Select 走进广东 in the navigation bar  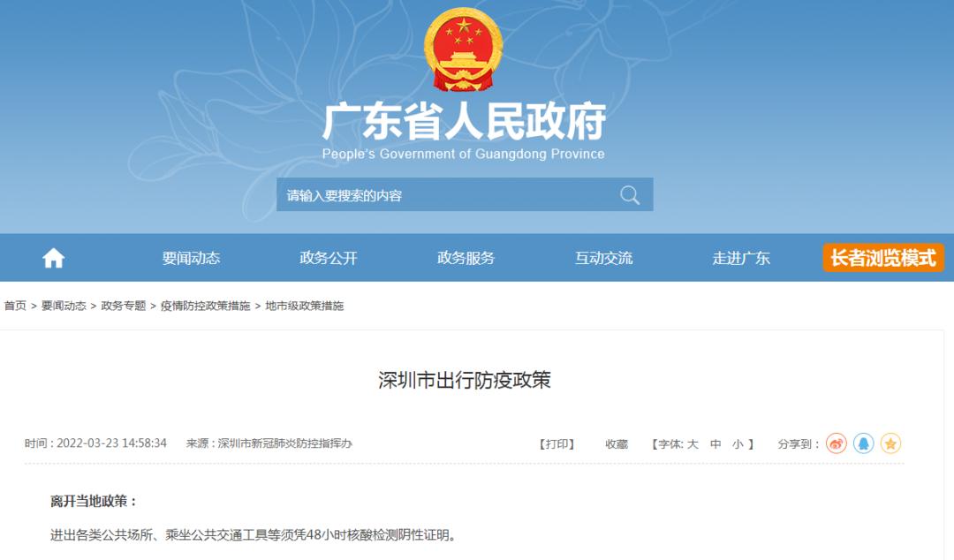[x=742, y=258]
